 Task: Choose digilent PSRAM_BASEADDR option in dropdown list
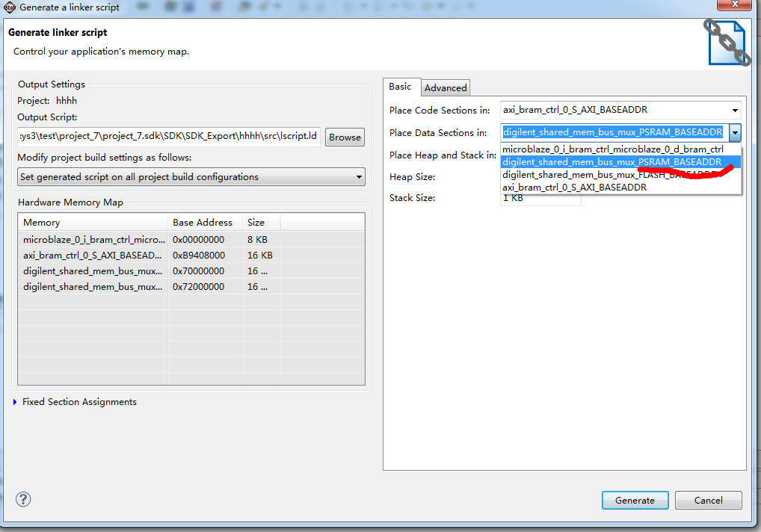click(620, 162)
